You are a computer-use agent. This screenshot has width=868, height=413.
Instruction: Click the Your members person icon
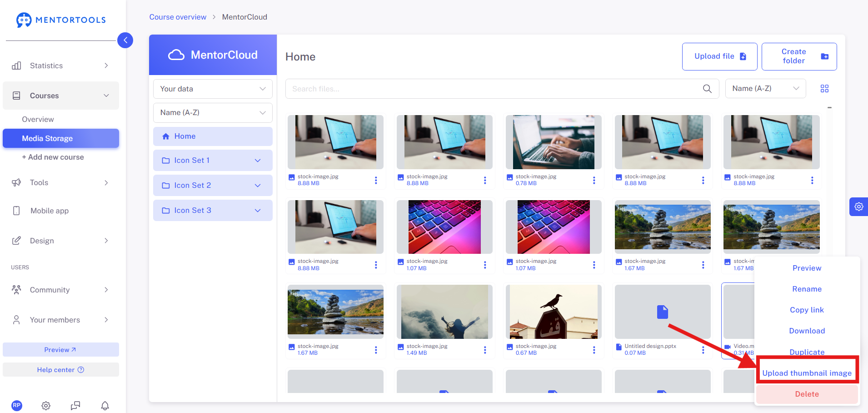pos(16,320)
